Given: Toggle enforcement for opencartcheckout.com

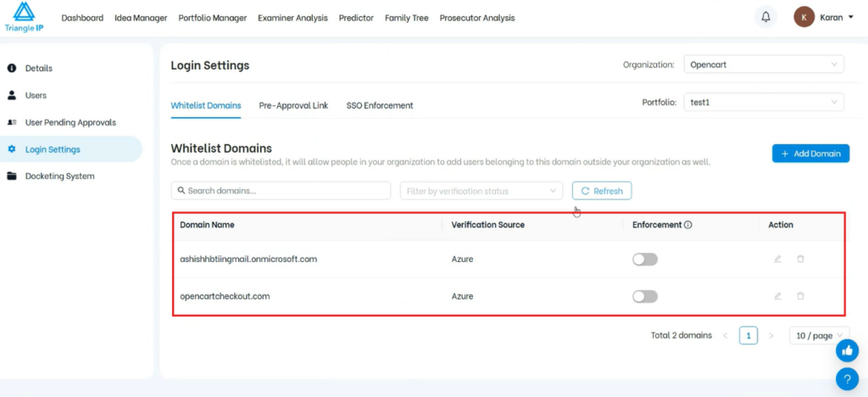Looking at the screenshot, I should pyautogui.click(x=644, y=296).
